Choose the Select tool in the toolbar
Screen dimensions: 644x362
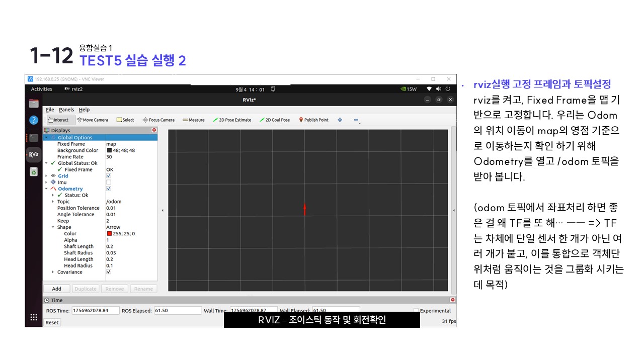[125, 120]
